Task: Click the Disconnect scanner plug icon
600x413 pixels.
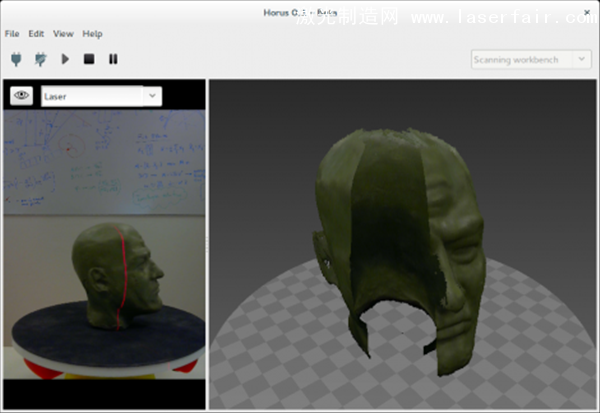Action: click(x=40, y=59)
